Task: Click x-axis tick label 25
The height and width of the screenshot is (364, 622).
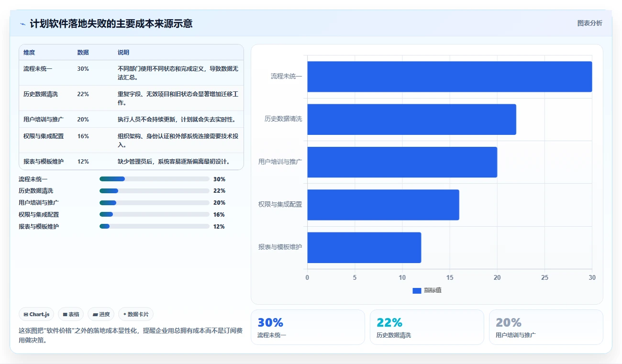Action: [544, 277]
